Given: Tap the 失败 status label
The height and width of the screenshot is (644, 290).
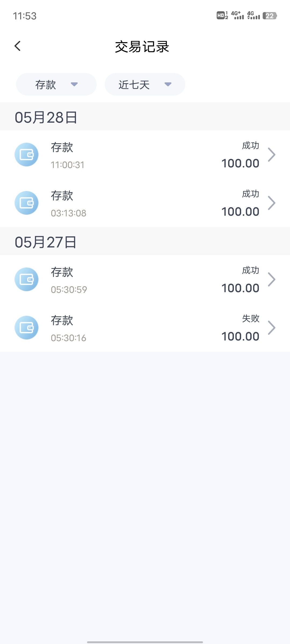Looking at the screenshot, I should (x=251, y=319).
